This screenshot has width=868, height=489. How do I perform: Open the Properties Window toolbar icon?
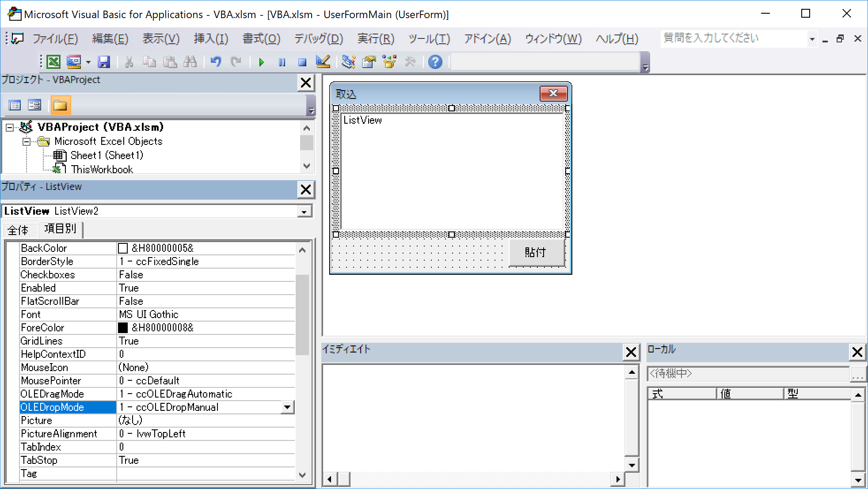369,62
